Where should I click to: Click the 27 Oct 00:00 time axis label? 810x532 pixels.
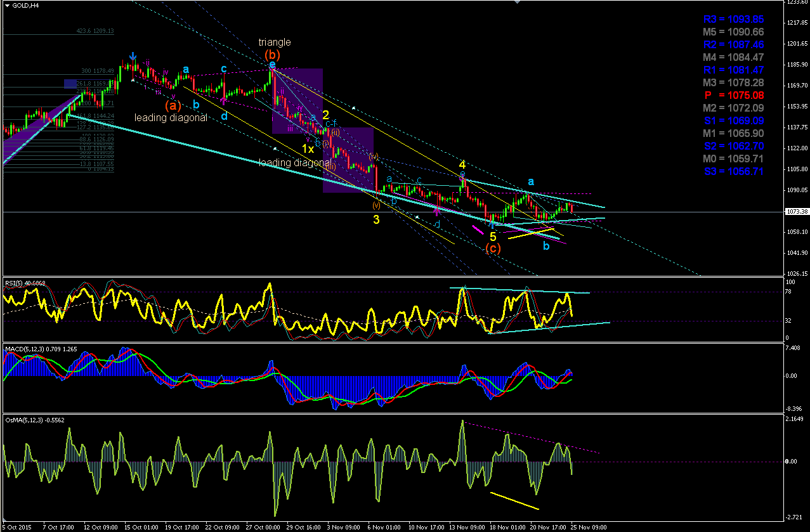(x=263, y=528)
